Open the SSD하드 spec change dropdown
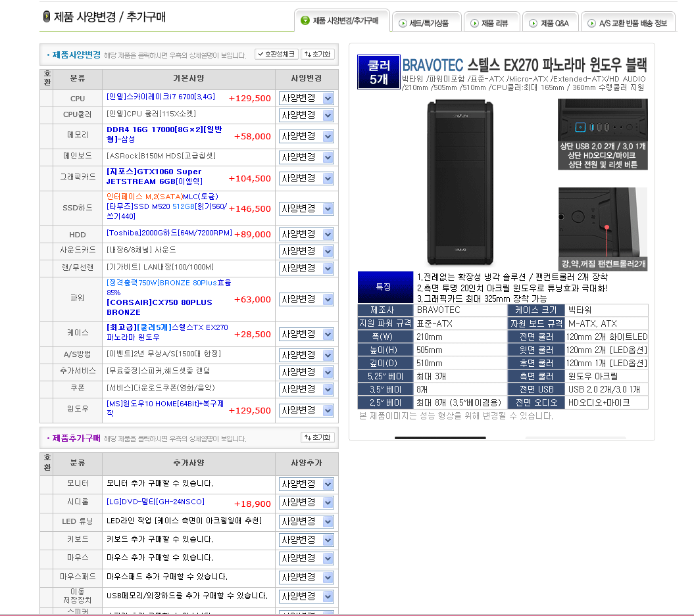 [x=306, y=208]
